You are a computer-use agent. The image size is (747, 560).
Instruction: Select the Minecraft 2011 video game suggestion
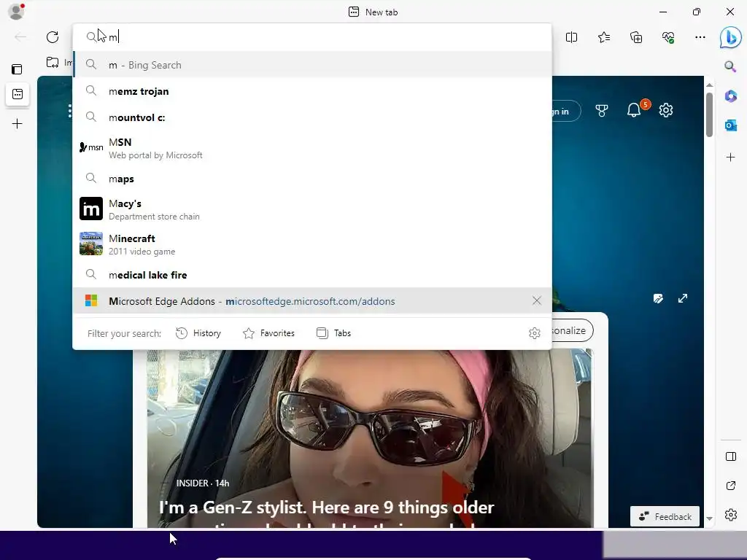click(312, 244)
